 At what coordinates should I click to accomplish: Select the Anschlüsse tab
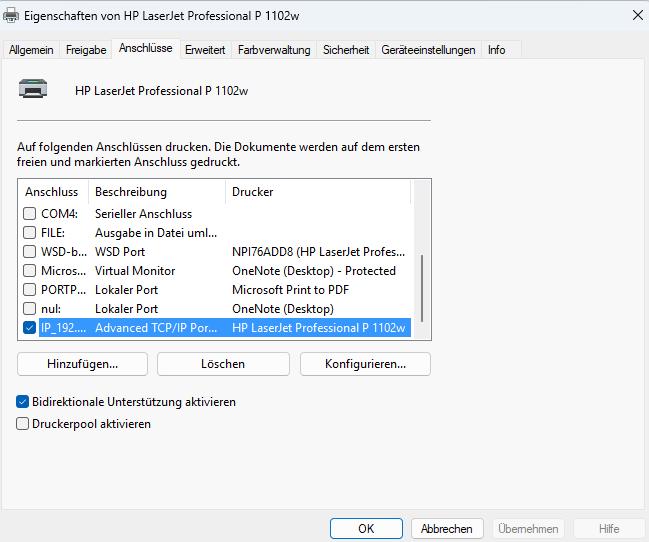[146, 48]
